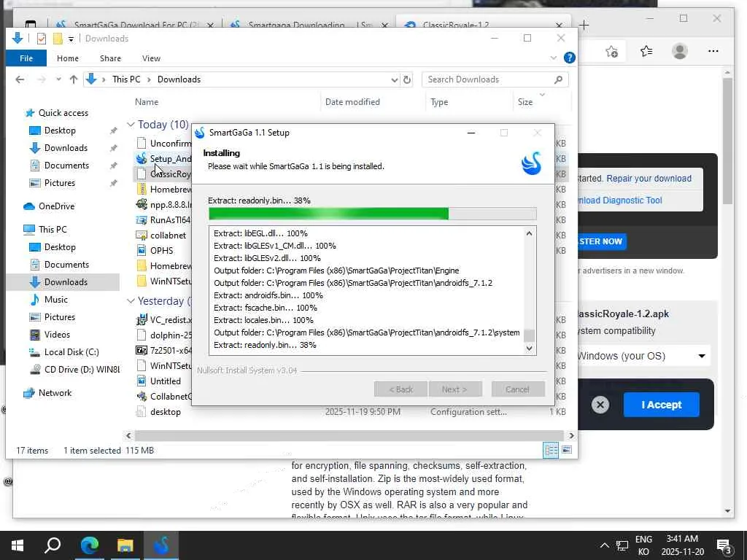Open the browser Settings and more menu
747x560 pixels.
[x=713, y=51]
